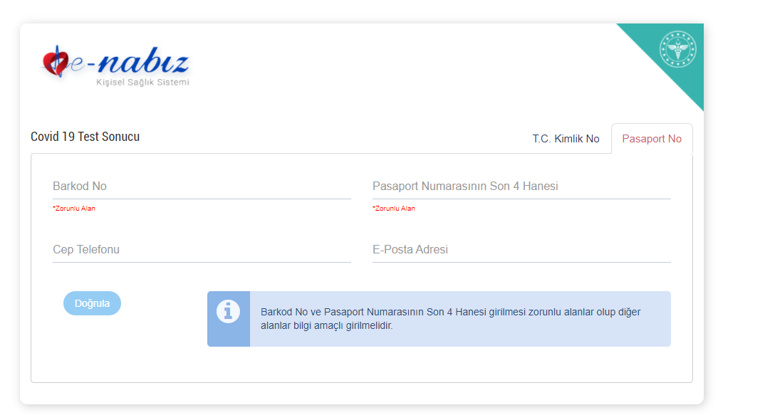Viewport: 770px width, 420px height.
Task: Click Zorunlu Alan warning under Pasaport field
Action: point(394,208)
